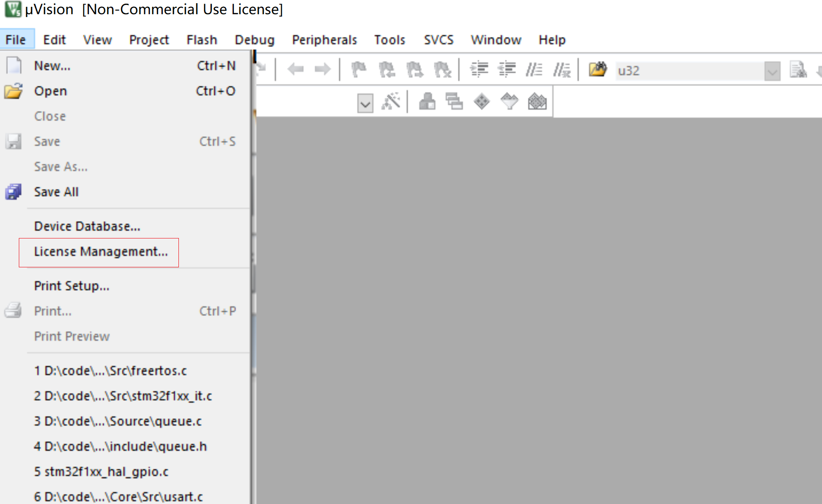Choose Open from the File menu
The image size is (822, 504).
pyautogui.click(x=126, y=91)
